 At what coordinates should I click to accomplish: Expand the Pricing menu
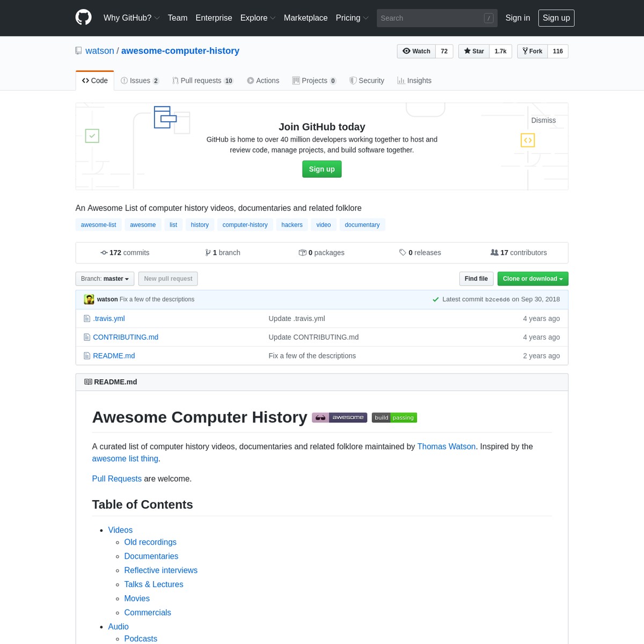point(352,18)
